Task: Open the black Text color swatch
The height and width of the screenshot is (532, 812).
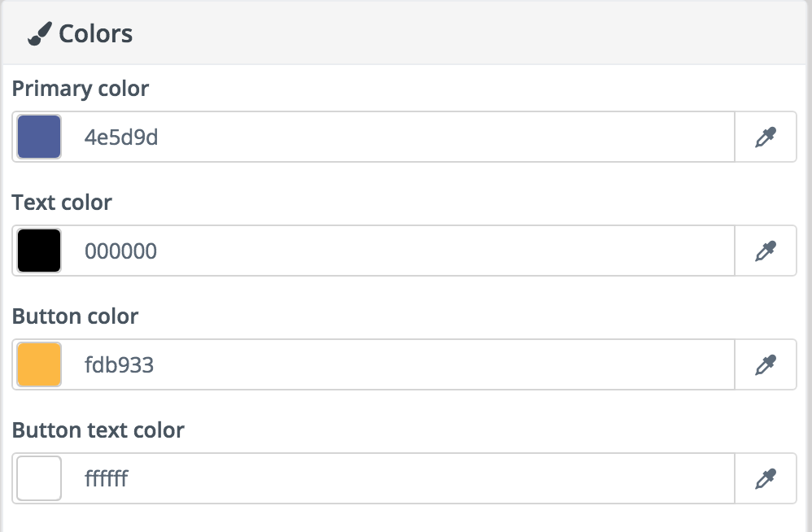Action: [39, 251]
